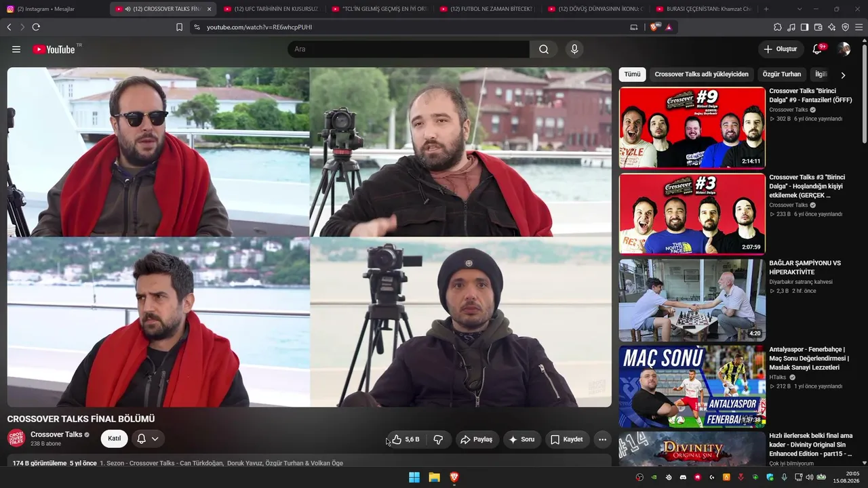Open the Brave Rewards triangle icon
This screenshot has width=868, height=488.
pos(669,27)
